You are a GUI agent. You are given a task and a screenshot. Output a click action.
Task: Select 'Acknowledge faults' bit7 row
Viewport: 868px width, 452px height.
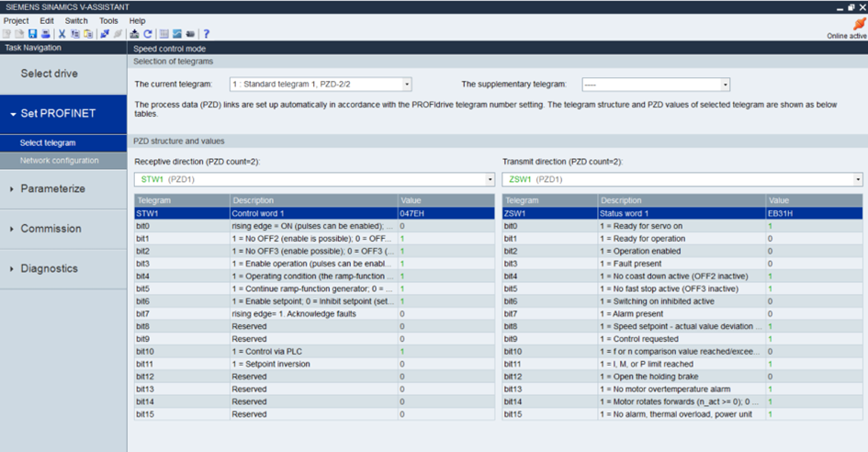[x=314, y=314]
